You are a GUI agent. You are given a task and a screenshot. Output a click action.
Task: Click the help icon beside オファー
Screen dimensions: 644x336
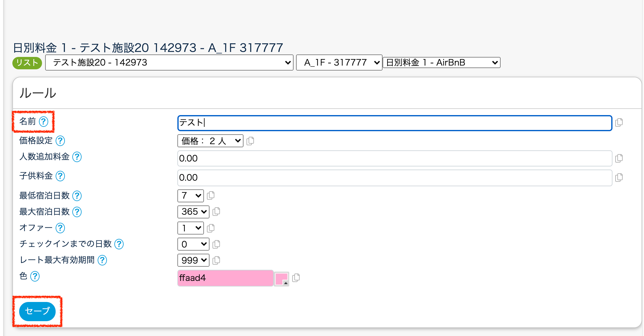[x=60, y=228]
